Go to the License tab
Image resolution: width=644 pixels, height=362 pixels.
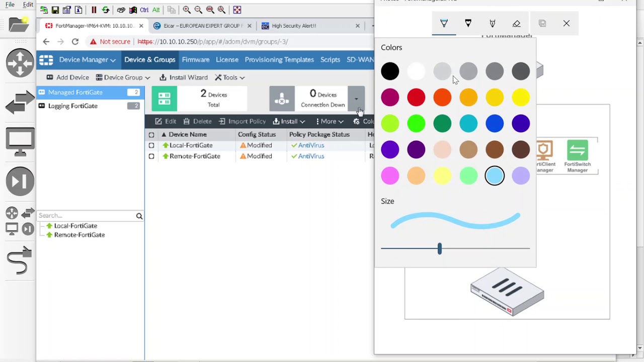point(227,60)
